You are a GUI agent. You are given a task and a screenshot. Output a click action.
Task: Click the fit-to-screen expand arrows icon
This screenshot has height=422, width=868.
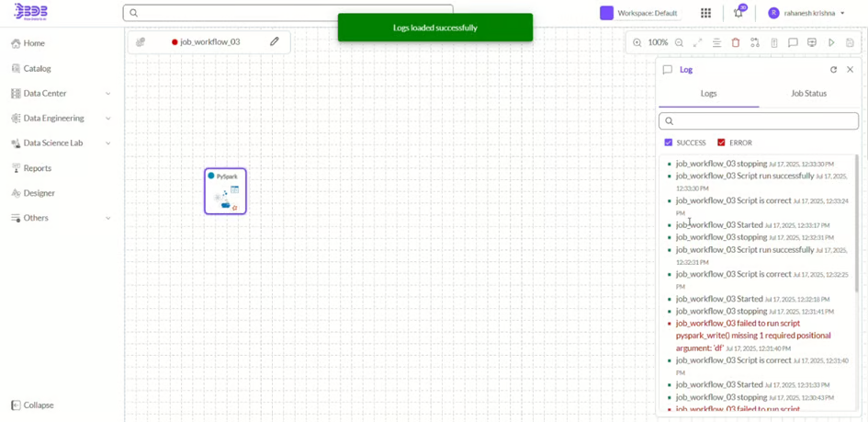point(697,42)
